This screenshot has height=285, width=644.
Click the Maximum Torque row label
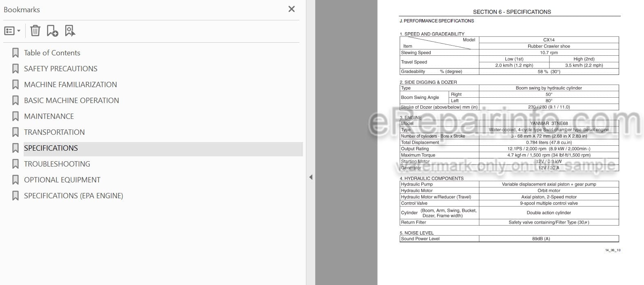click(x=418, y=155)
